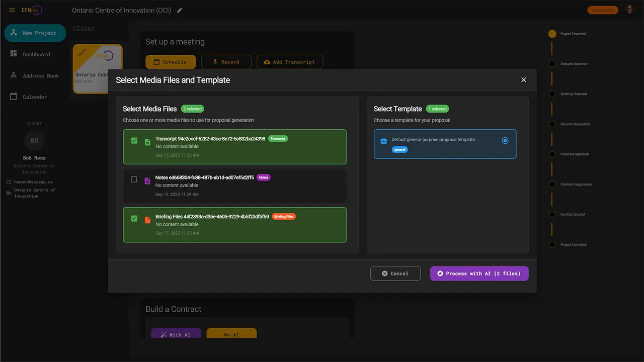Click the briefcase icon on default template
Viewport: 644px width, 362px height.
pos(383,141)
